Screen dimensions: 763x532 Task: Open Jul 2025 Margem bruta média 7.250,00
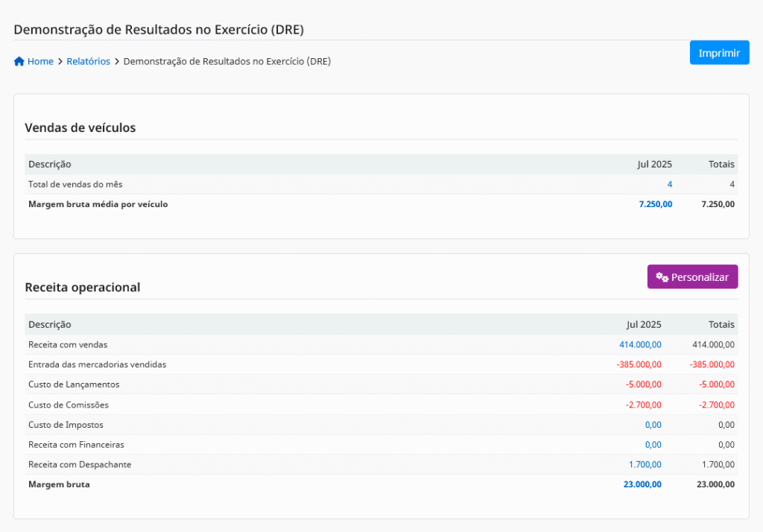pos(656,204)
